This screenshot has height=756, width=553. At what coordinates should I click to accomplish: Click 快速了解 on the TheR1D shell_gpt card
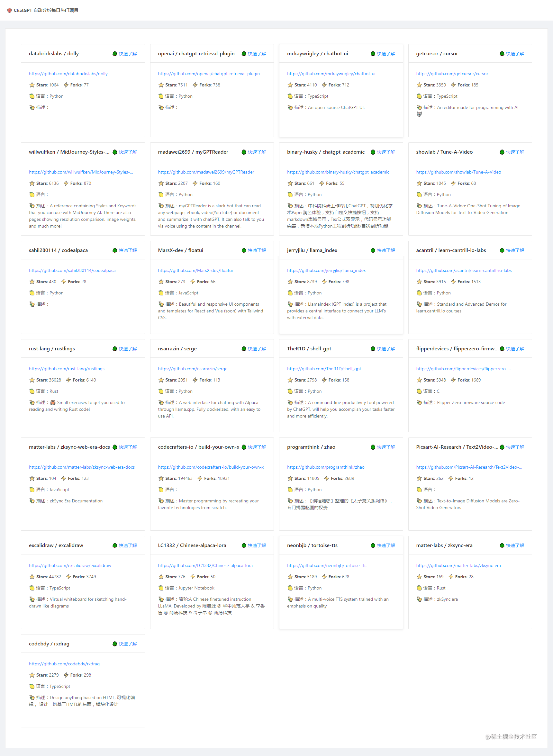click(386, 349)
